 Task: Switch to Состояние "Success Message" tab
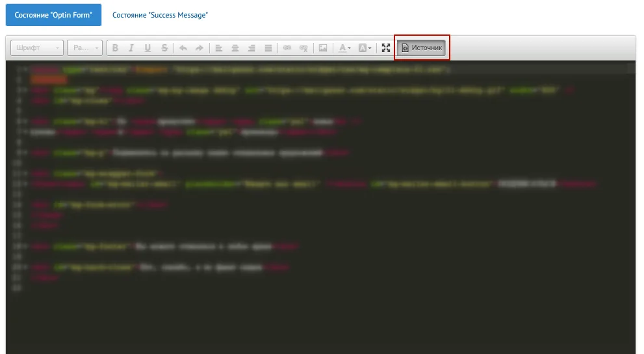click(160, 15)
